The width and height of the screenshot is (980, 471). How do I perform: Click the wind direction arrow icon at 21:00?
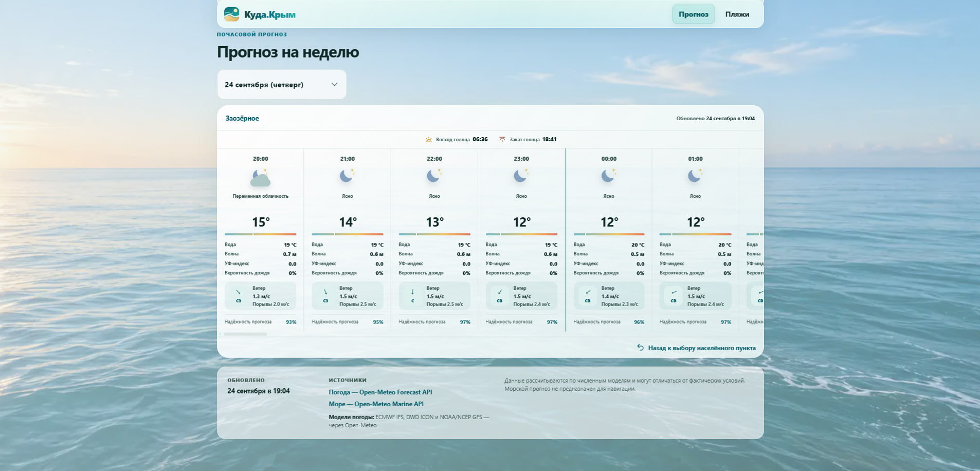[x=325, y=292]
